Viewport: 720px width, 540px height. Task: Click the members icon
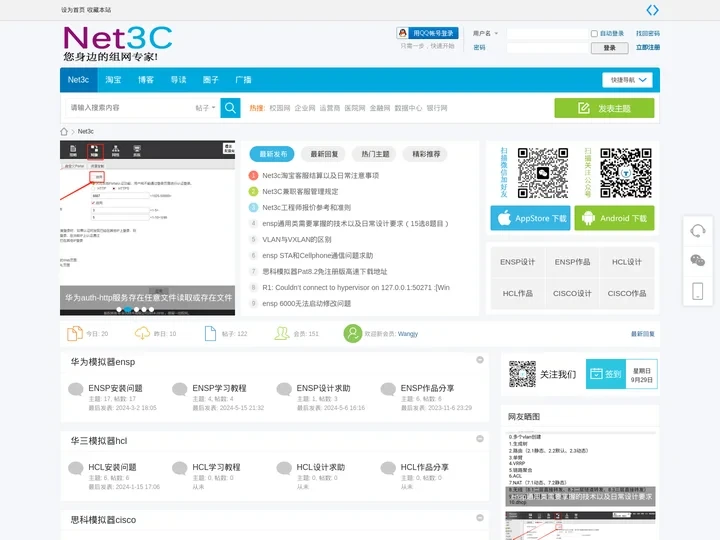(x=281, y=333)
